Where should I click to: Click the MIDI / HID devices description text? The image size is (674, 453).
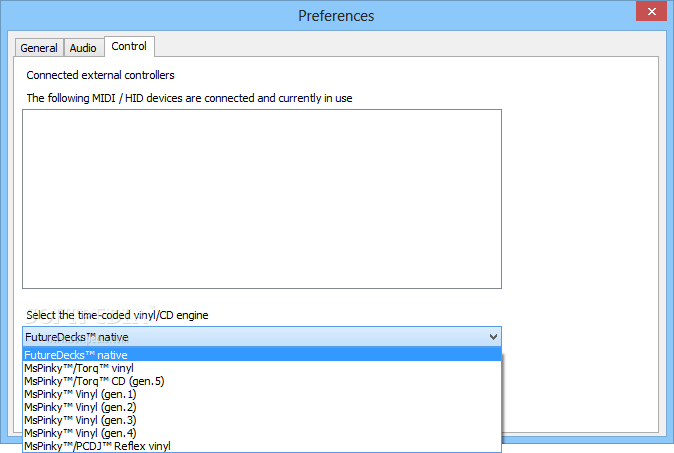click(189, 98)
